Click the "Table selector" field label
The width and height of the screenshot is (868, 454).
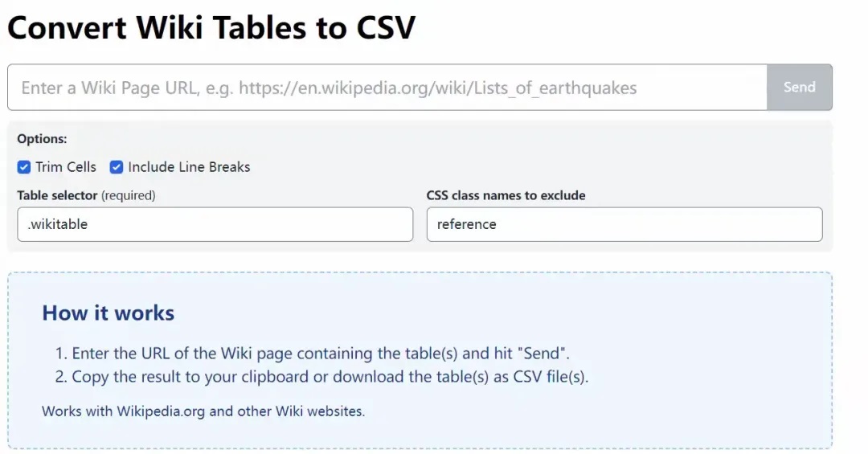(57, 195)
